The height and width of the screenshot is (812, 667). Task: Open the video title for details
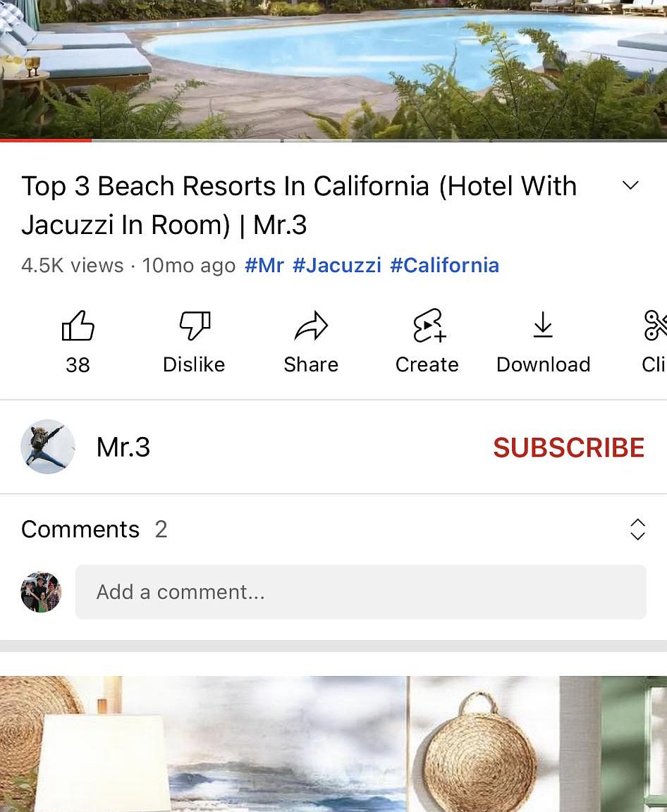[299, 205]
